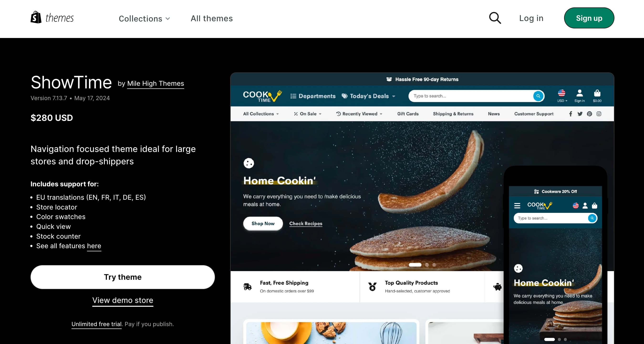Expand the Collections dropdown
The width and height of the screenshot is (644, 344).
[x=145, y=19]
